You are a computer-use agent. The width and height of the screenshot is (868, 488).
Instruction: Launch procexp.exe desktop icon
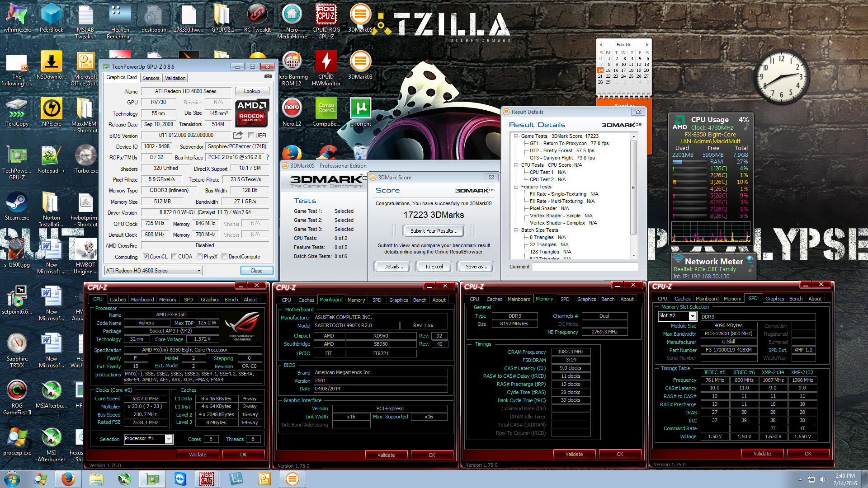pos(17,441)
